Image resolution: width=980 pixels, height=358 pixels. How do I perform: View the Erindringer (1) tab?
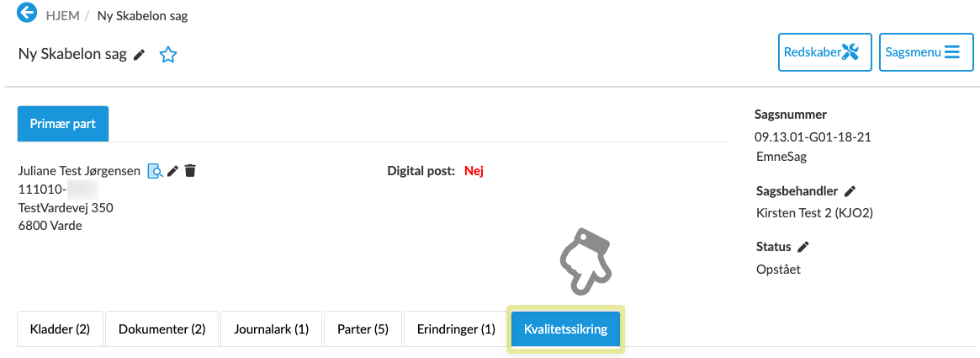pyautogui.click(x=456, y=329)
